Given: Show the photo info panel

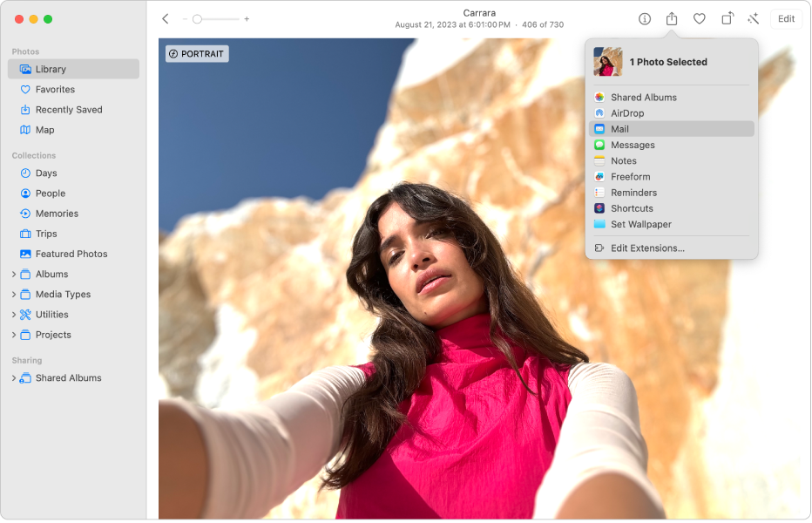Looking at the screenshot, I should [643, 17].
